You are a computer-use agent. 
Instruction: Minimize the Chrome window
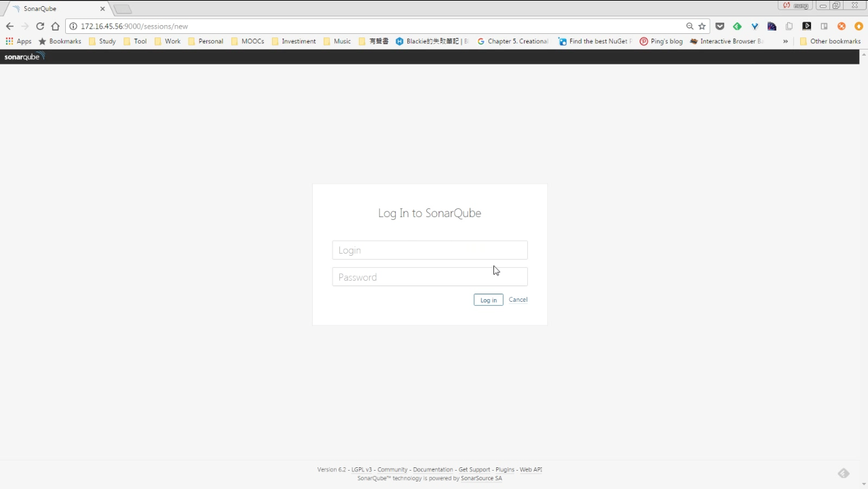823,5
